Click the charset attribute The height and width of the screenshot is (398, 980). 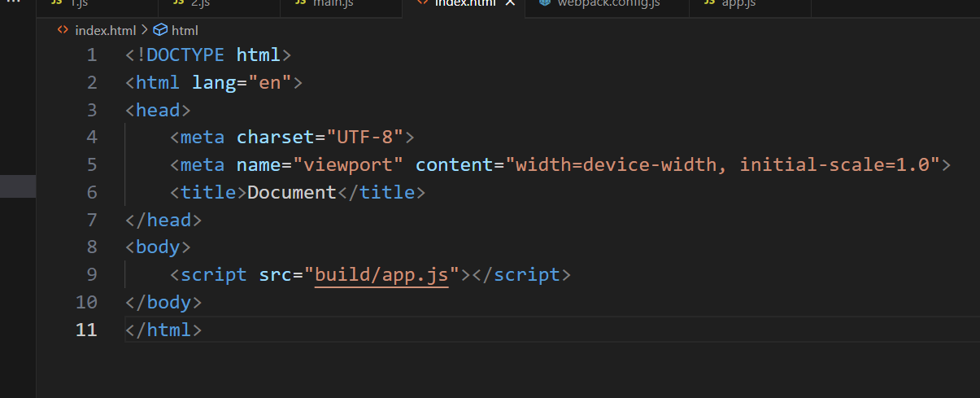pos(275,138)
